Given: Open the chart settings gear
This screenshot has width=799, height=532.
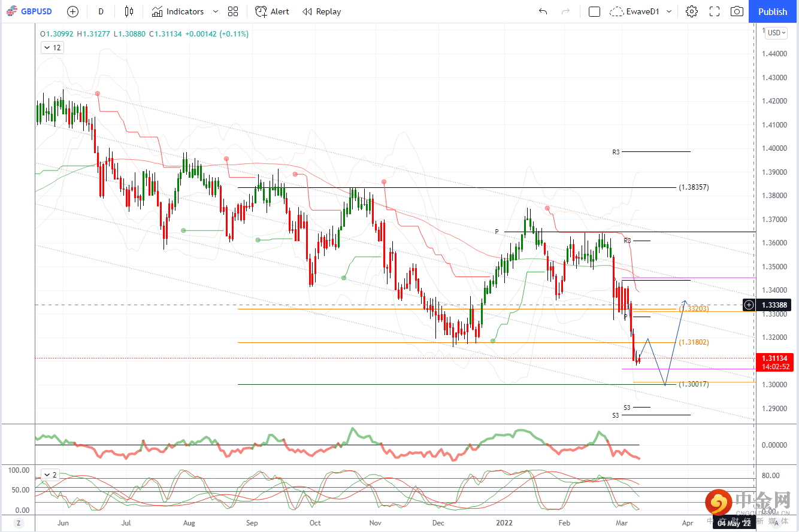Looking at the screenshot, I should coord(692,11).
